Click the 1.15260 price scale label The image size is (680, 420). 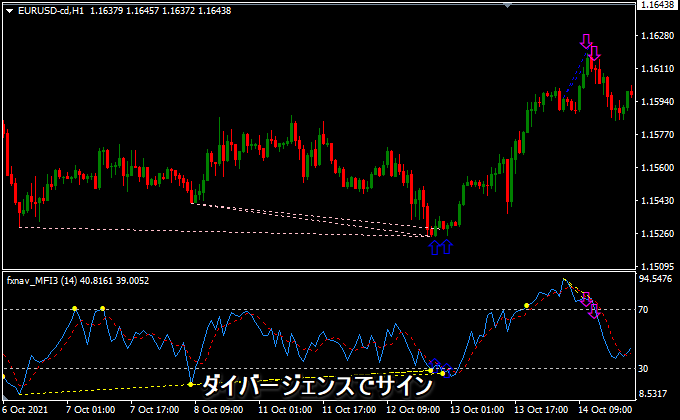657,233
